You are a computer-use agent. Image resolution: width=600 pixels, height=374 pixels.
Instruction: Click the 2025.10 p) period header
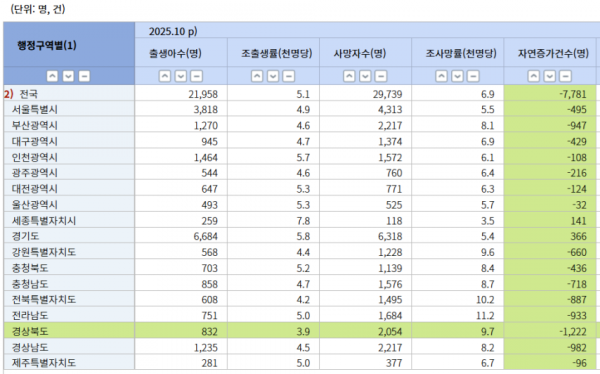[x=173, y=31]
